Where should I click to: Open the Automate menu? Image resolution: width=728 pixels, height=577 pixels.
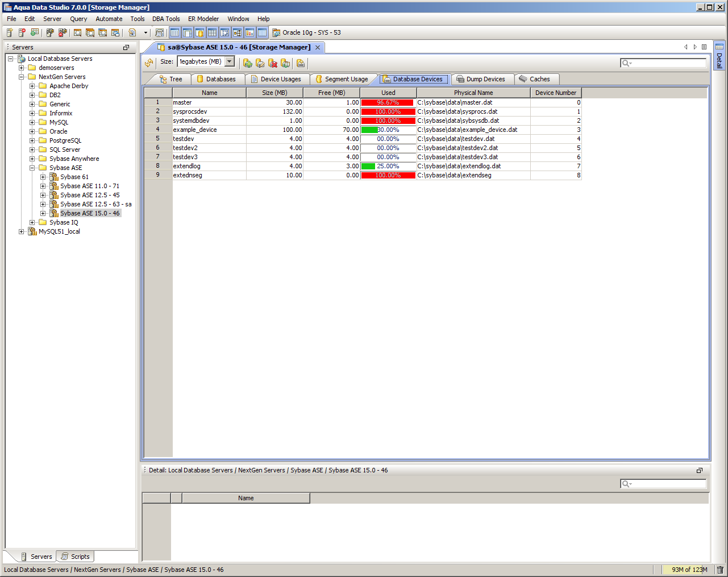(109, 19)
